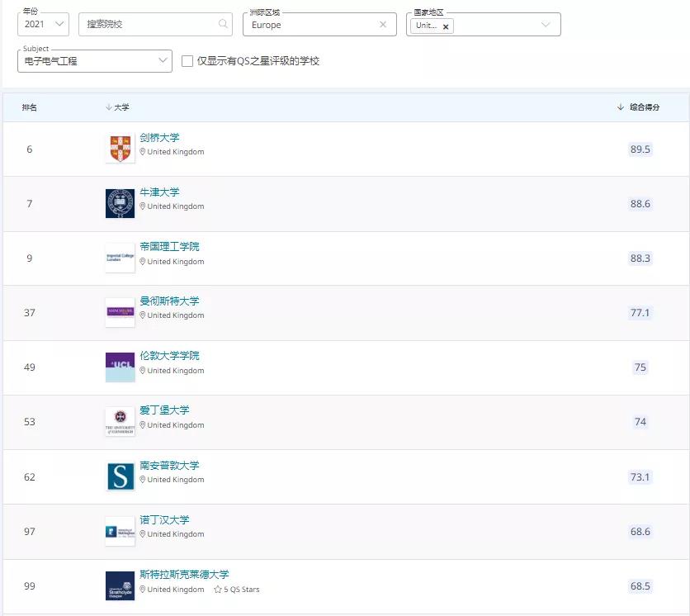Screen dimensions: 690x616
Task: Click the score 68.6 for 诺丁汉大学
Action: coord(640,532)
